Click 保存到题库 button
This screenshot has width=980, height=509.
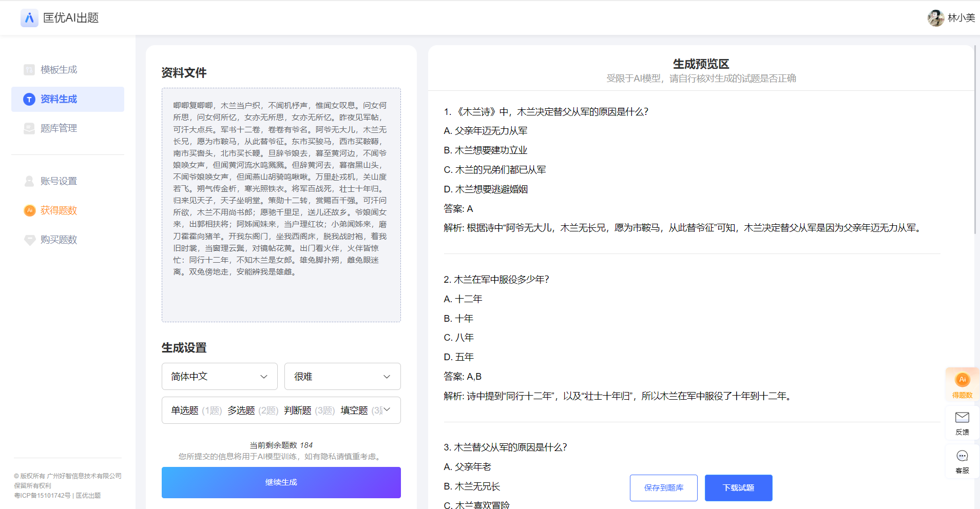663,488
